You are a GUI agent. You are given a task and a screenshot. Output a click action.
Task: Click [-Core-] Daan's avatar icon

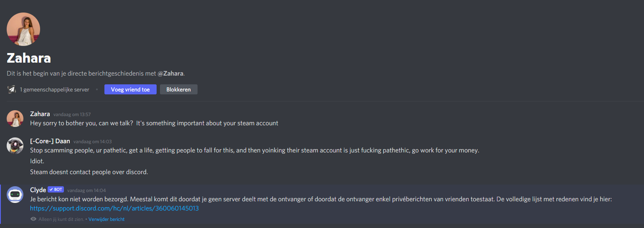tap(15, 146)
